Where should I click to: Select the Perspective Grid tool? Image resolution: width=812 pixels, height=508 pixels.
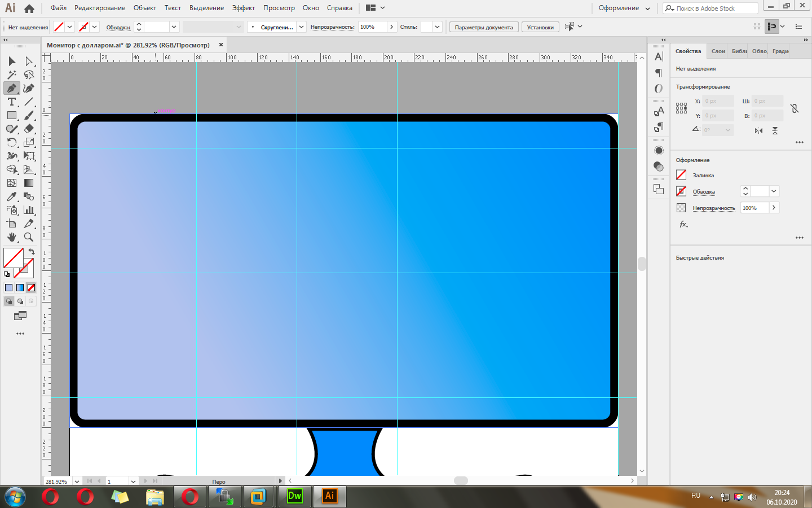29,169
